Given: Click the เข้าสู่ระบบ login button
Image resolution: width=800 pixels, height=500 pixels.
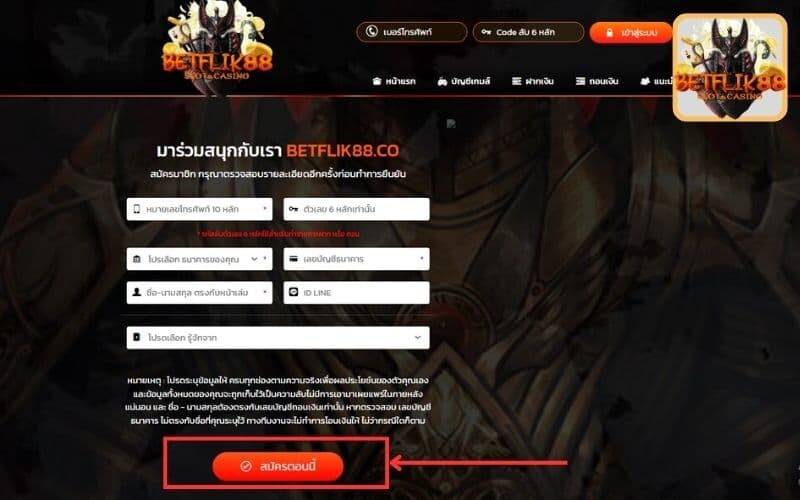Looking at the screenshot, I should [631, 33].
